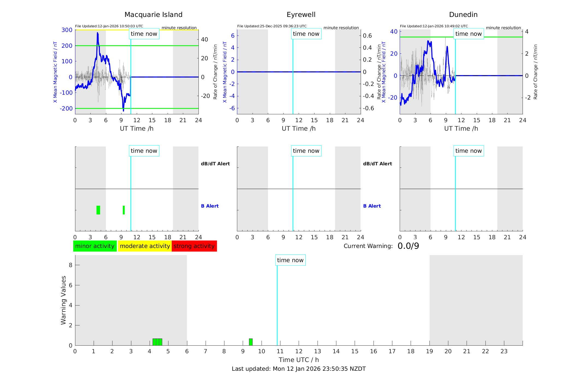The image size is (578, 392).
Task: Click time now label on Warning Values chart
Action: pyautogui.click(x=290, y=260)
